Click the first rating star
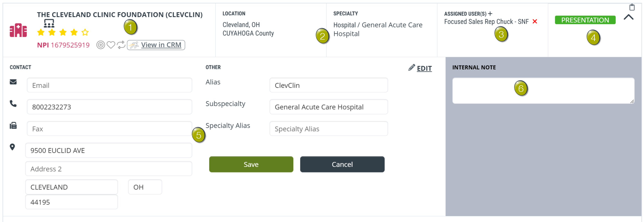644x222 pixels. [x=41, y=32]
